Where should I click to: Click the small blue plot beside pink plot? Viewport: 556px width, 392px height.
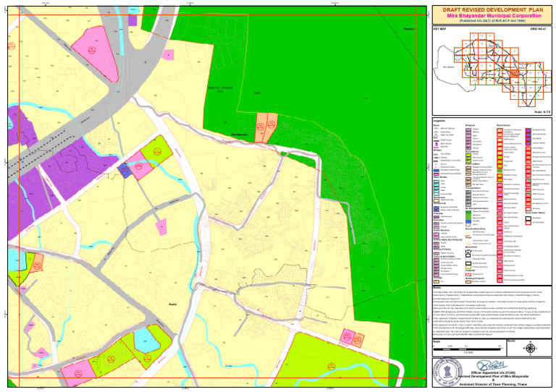(125, 171)
